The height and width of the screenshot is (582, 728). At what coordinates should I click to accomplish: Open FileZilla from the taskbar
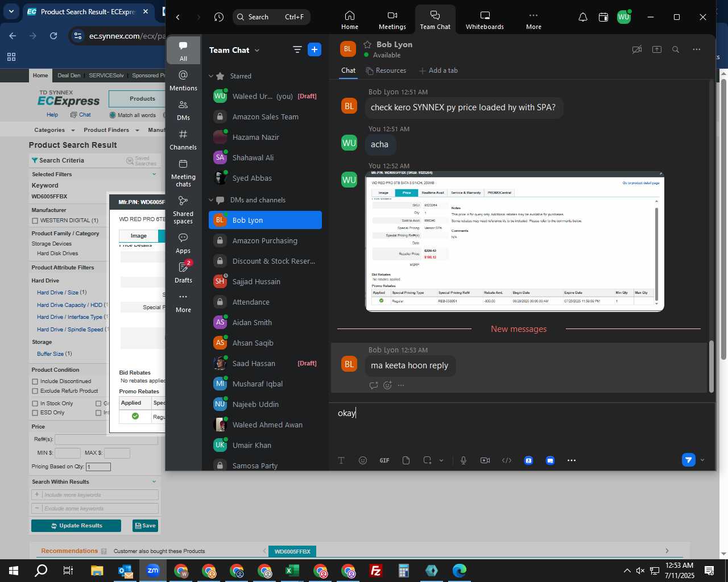pos(376,571)
